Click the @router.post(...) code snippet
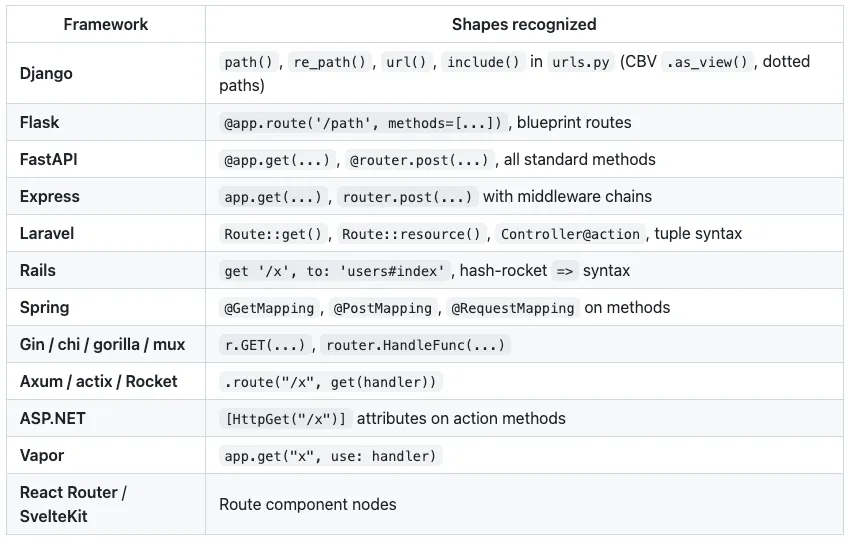This screenshot has width=848, height=540. [419, 160]
